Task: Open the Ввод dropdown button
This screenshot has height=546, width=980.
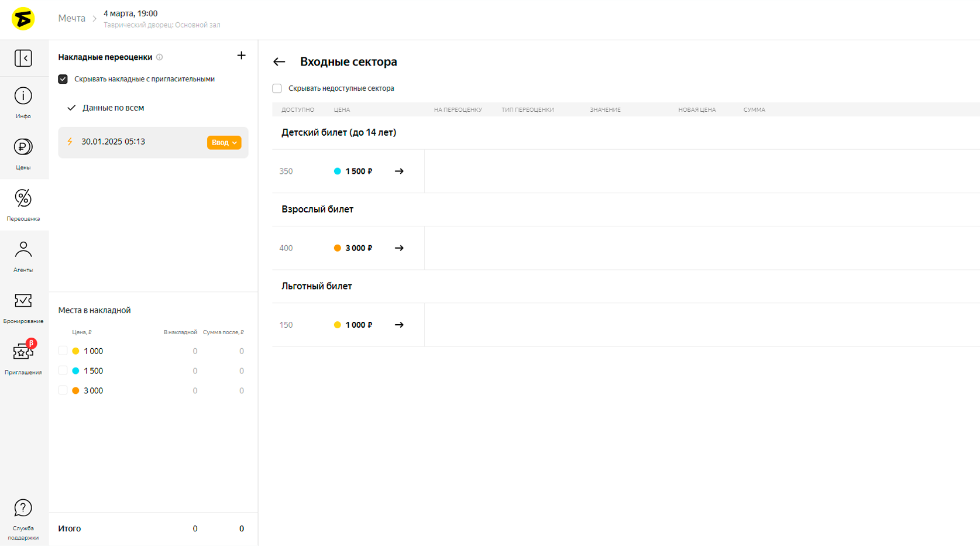Action: (224, 143)
